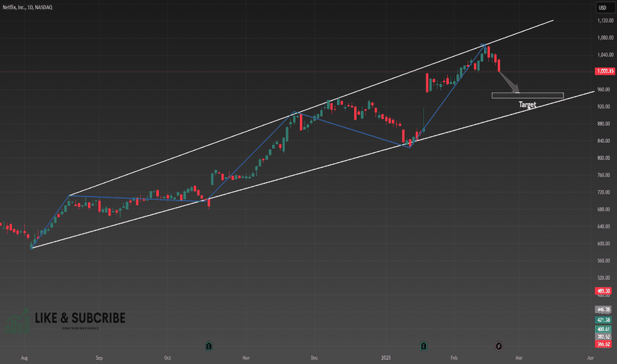Click the 840.00 price axis value
The image size is (617, 364).
[x=604, y=141]
